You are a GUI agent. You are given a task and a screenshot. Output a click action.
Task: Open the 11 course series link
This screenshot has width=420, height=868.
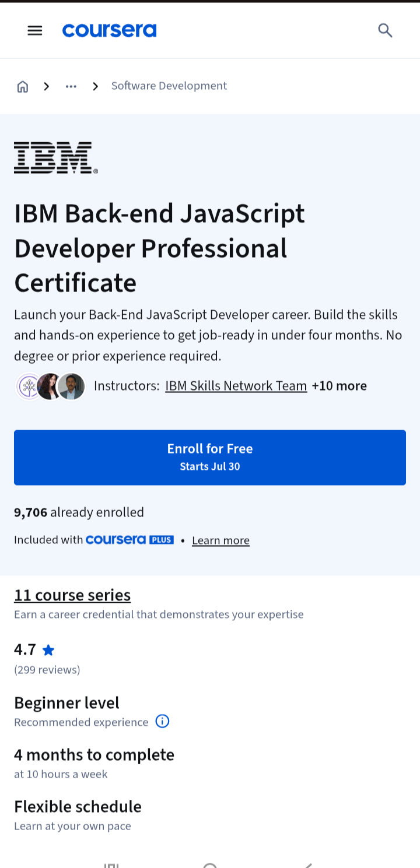tap(72, 595)
